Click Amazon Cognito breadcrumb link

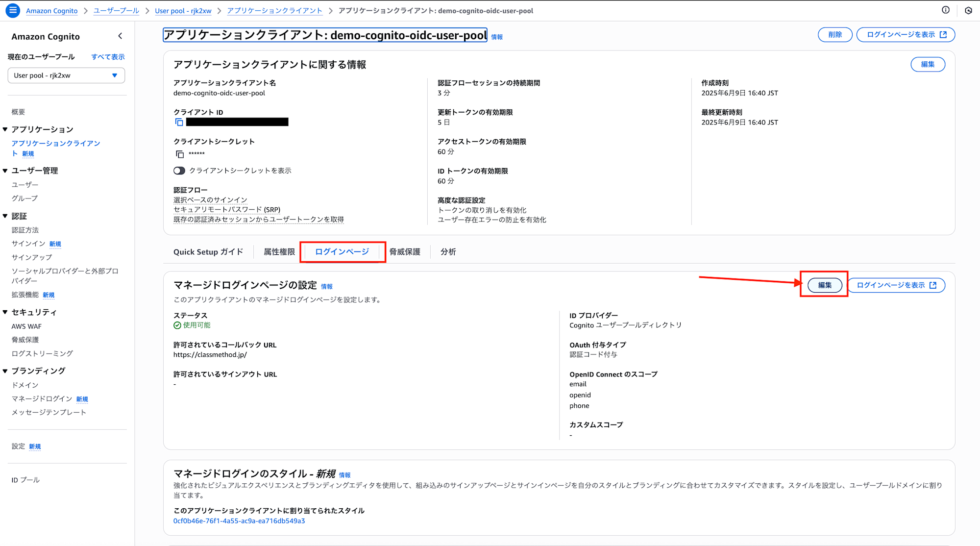51,11
